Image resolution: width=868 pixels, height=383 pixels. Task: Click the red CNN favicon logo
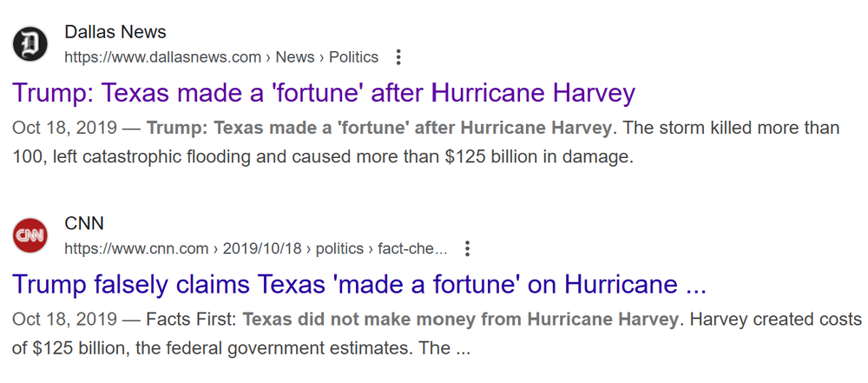(x=30, y=235)
